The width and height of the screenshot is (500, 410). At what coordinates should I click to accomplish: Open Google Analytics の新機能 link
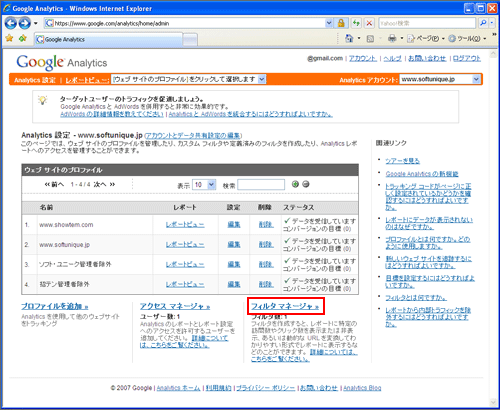422,174
